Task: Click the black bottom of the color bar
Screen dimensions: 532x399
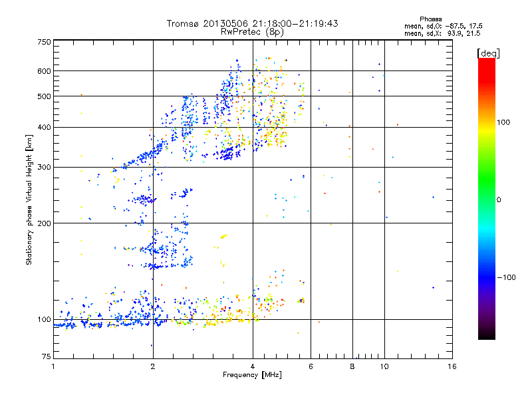Action: pos(487,334)
